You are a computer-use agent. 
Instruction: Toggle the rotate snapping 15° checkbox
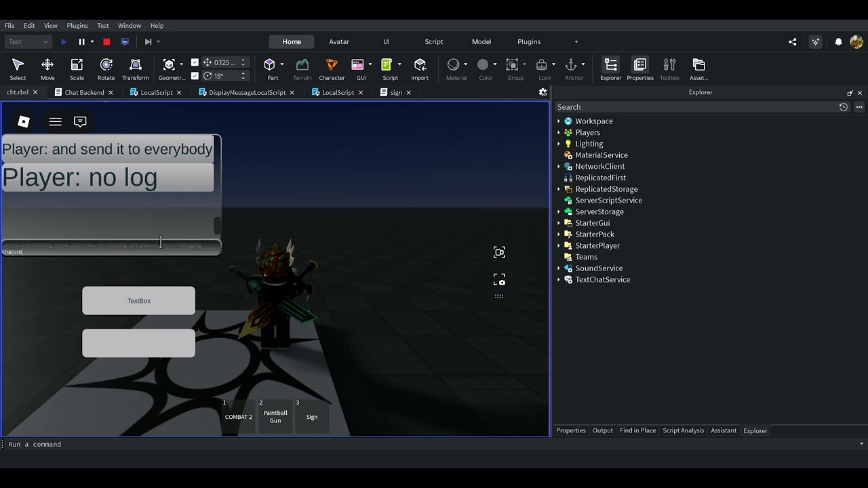point(195,76)
